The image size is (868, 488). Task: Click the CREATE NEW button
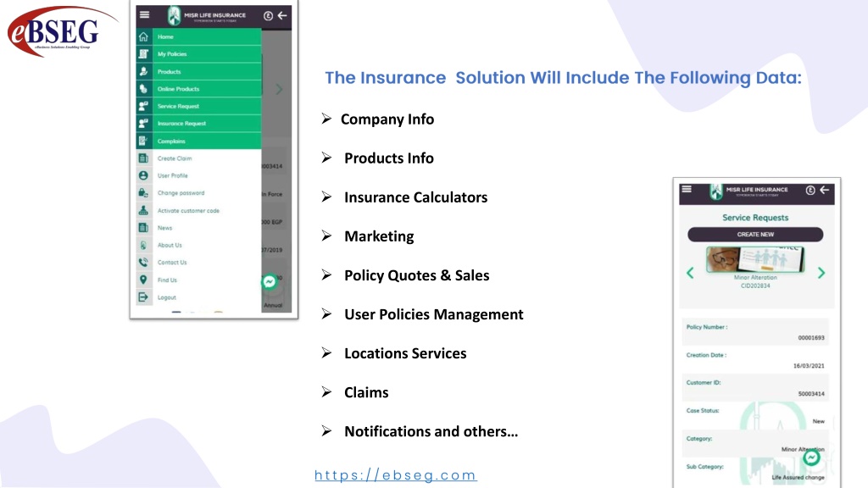tap(755, 235)
